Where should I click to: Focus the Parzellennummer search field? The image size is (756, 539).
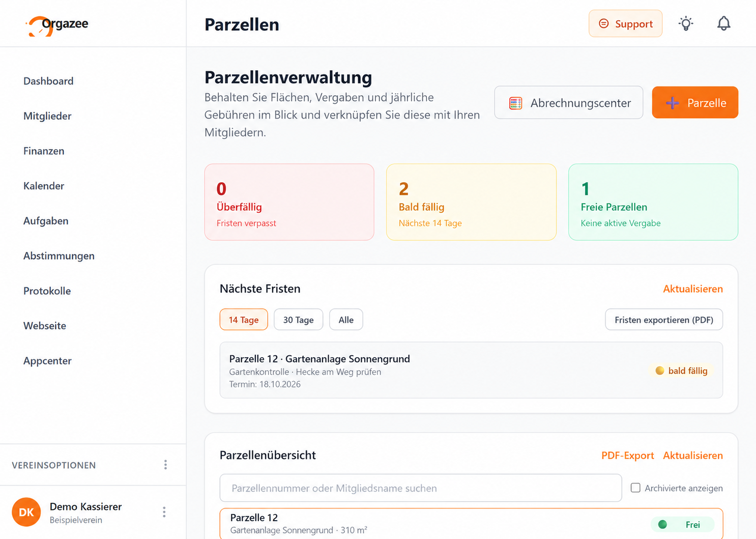pyautogui.click(x=421, y=488)
